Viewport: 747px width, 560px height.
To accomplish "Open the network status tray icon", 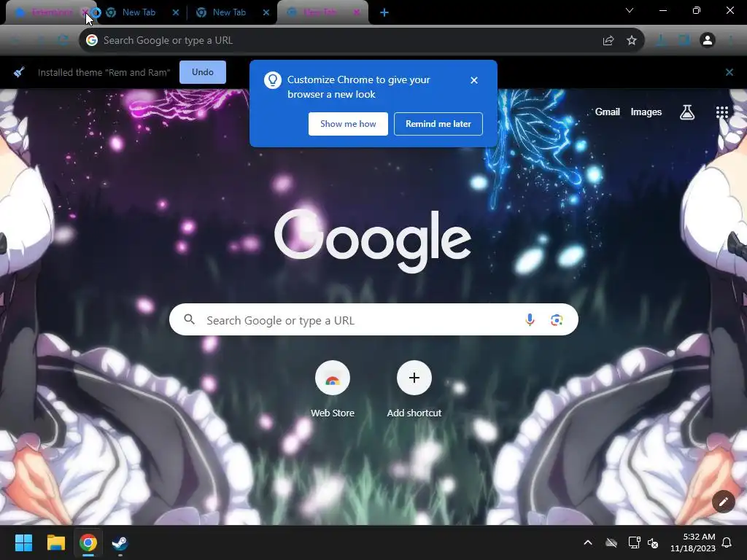I will 634,542.
